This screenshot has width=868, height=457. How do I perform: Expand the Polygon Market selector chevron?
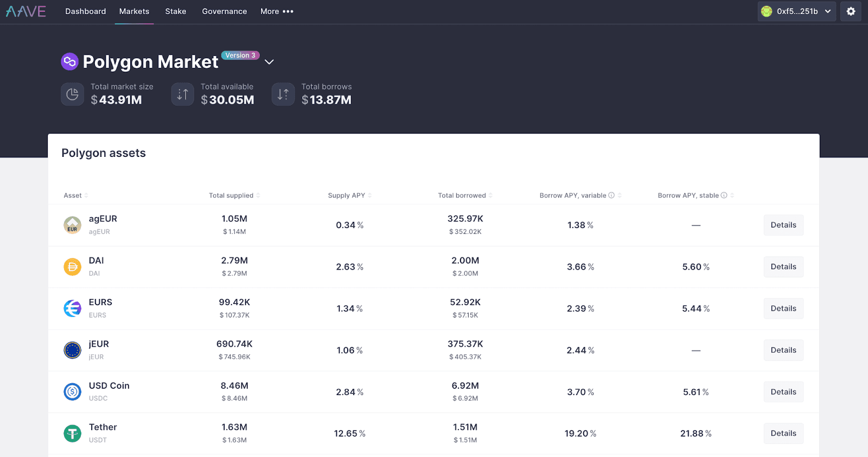[269, 62]
